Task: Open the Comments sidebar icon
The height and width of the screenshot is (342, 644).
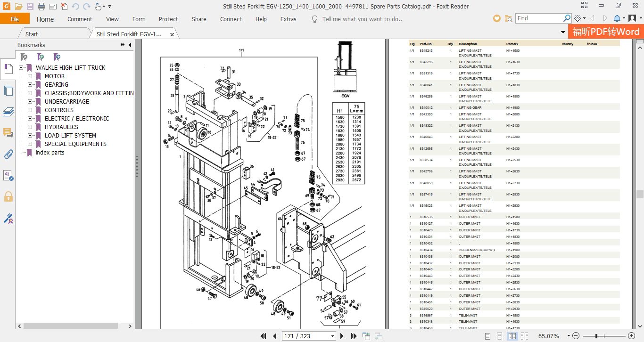Action: click(x=8, y=133)
